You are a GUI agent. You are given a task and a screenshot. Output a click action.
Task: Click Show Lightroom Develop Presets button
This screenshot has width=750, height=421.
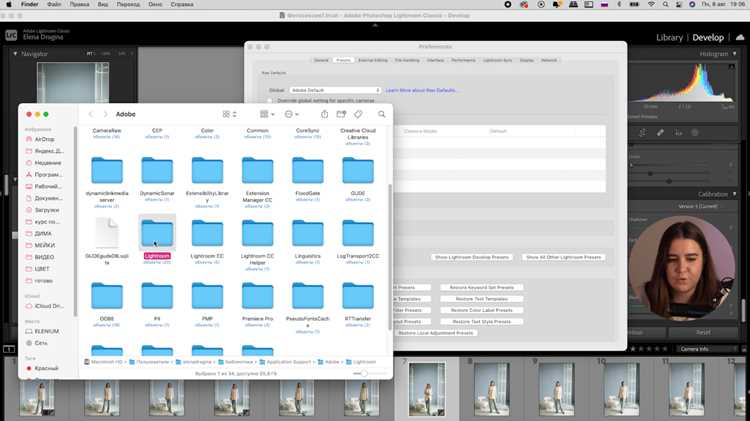coord(472,257)
